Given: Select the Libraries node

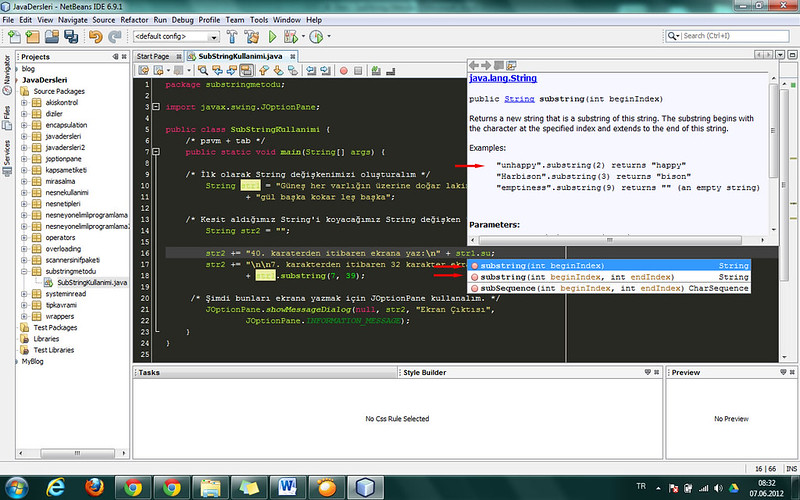Looking at the screenshot, I should (46, 339).
